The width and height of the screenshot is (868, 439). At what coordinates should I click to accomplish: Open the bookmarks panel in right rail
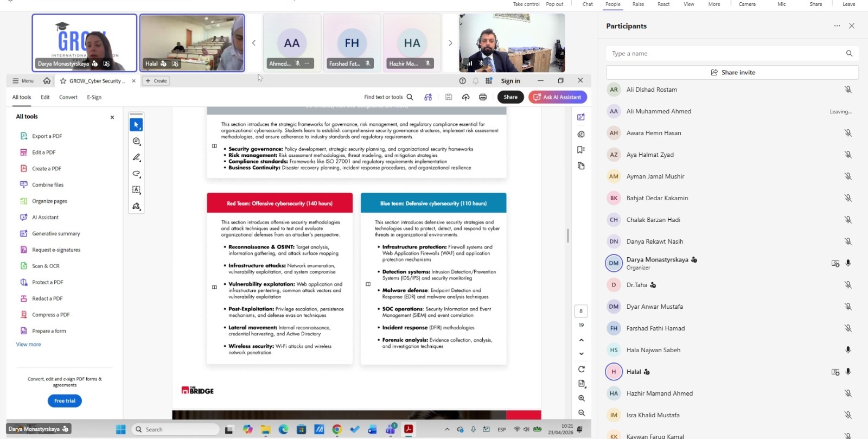tap(581, 150)
